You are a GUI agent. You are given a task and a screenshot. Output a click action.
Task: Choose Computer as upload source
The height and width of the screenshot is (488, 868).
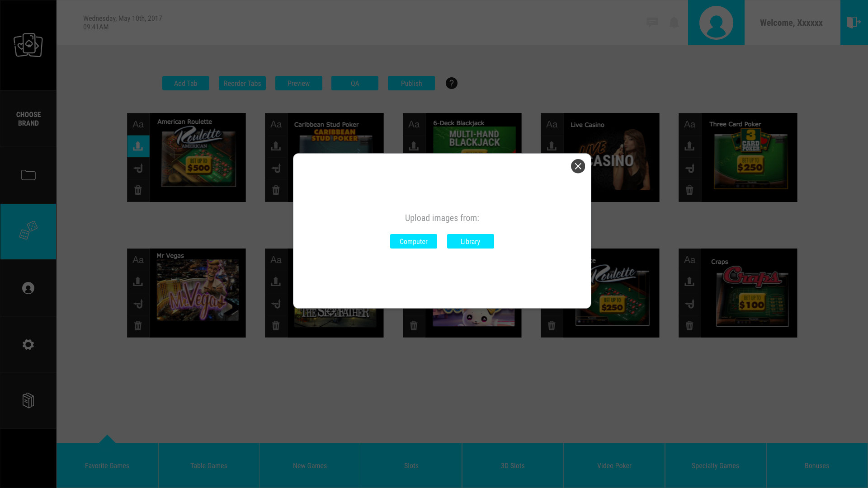tap(414, 241)
